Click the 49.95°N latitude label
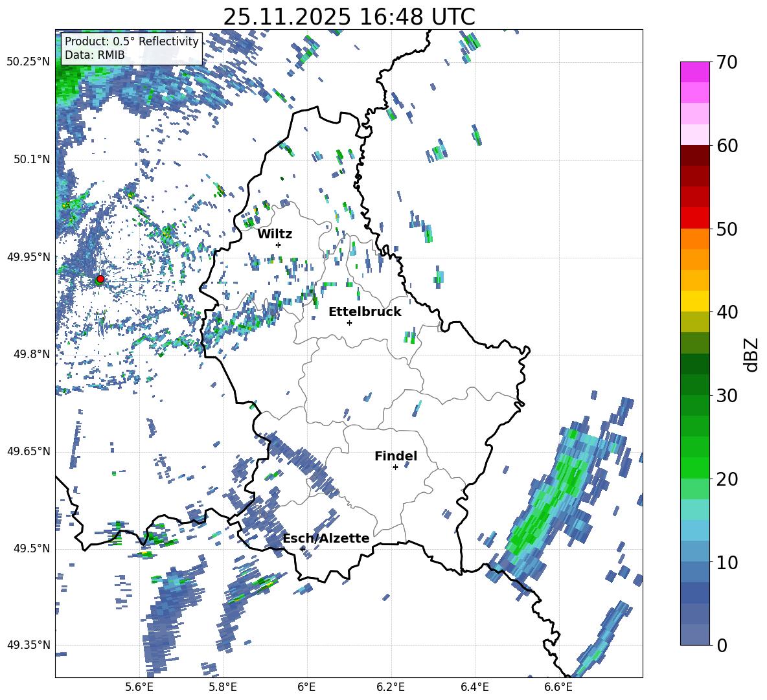767x700 pixels. pyautogui.click(x=29, y=257)
